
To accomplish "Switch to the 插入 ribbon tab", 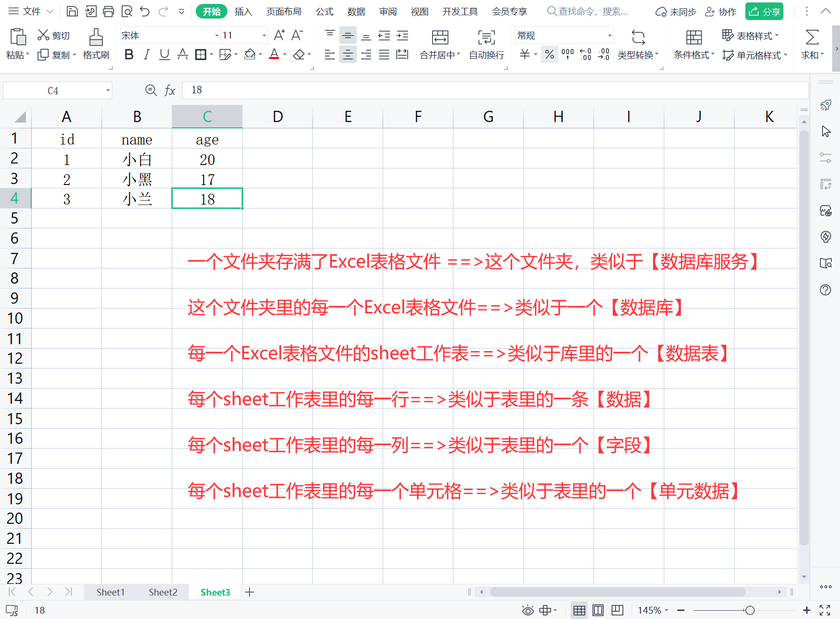I will click(243, 11).
